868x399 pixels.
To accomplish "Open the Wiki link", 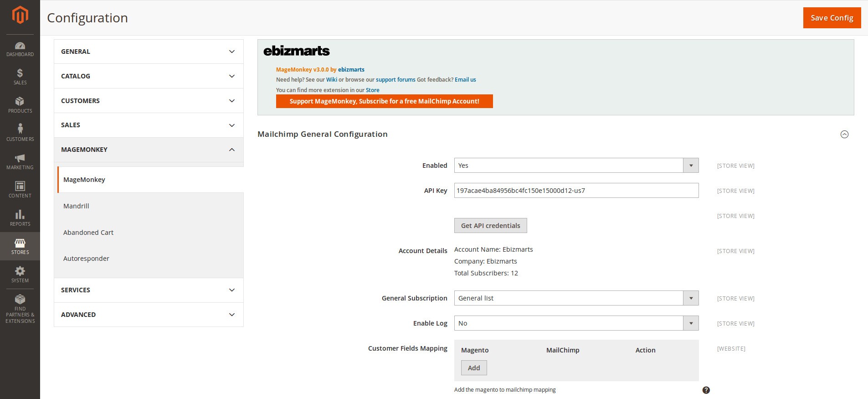I will pos(331,80).
